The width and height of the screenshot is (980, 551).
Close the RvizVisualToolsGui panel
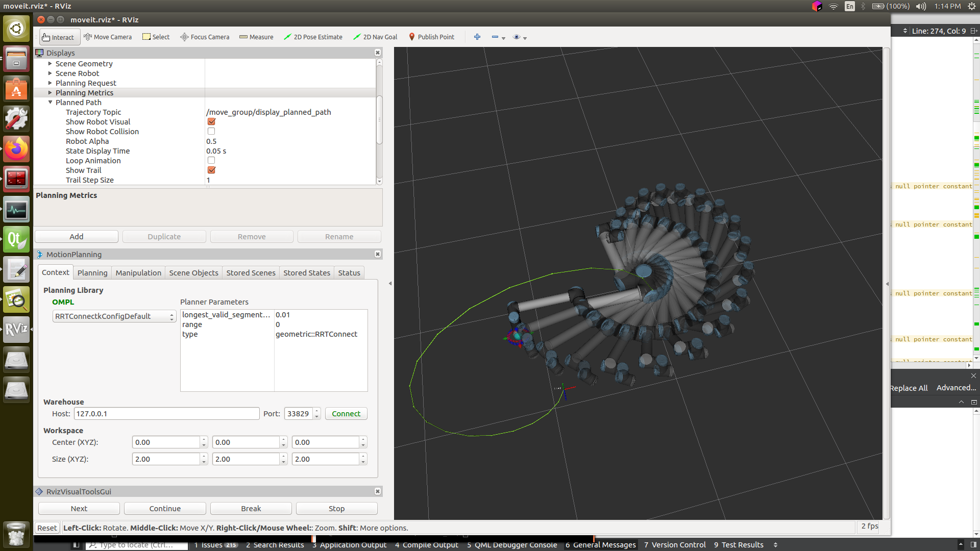pyautogui.click(x=378, y=491)
